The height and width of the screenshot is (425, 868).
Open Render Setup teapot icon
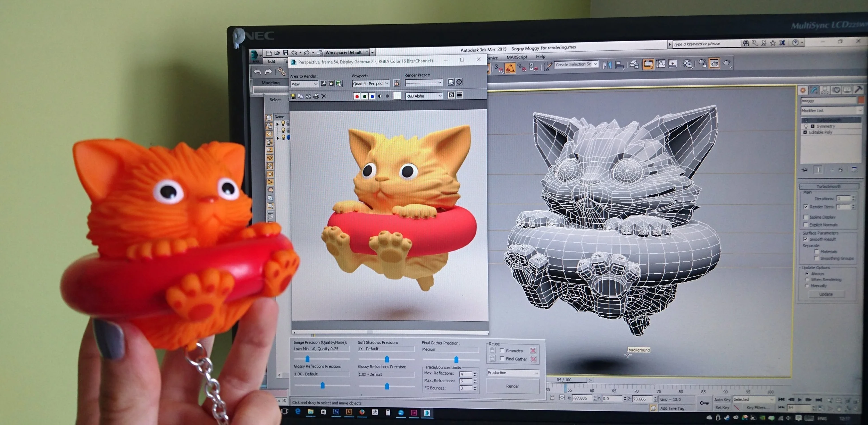[702, 63]
